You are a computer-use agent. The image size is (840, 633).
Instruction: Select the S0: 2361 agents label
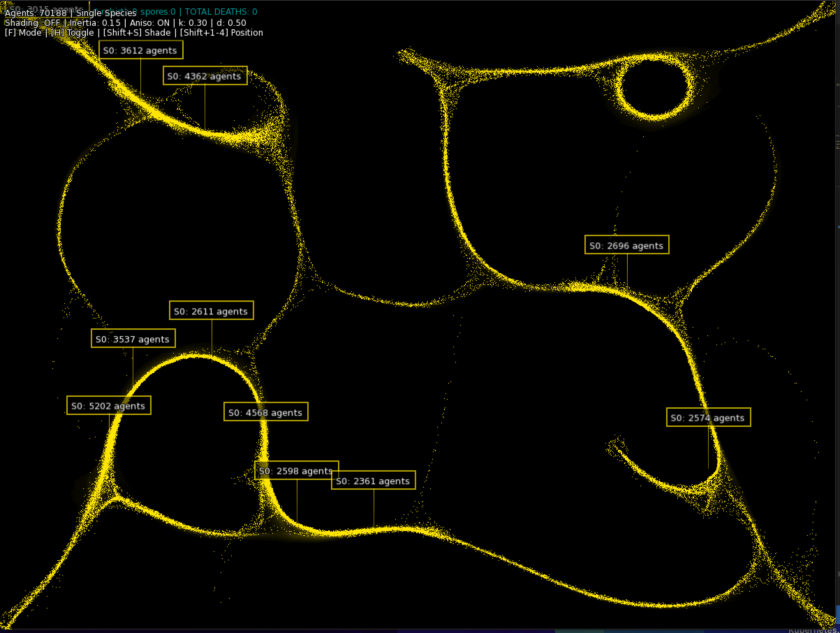coord(373,480)
